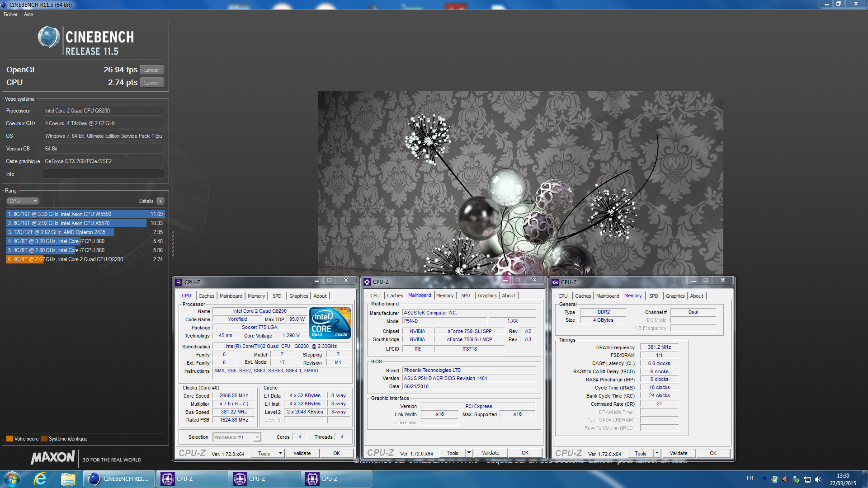Select the Core i7 CPU 860 row
Image resolution: width=868 pixels, height=488 pixels.
click(85, 250)
